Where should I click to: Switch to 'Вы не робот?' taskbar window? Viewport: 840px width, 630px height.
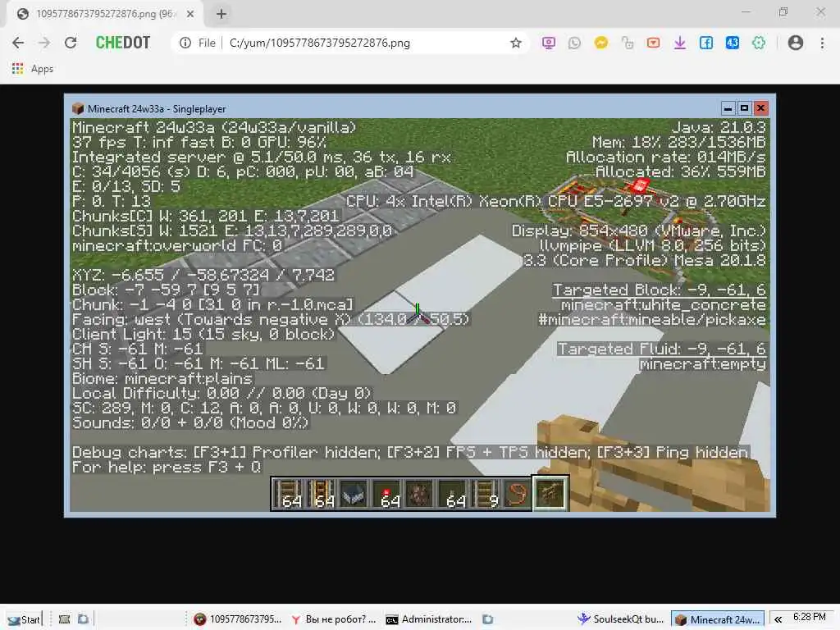click(x=333, y=619)
